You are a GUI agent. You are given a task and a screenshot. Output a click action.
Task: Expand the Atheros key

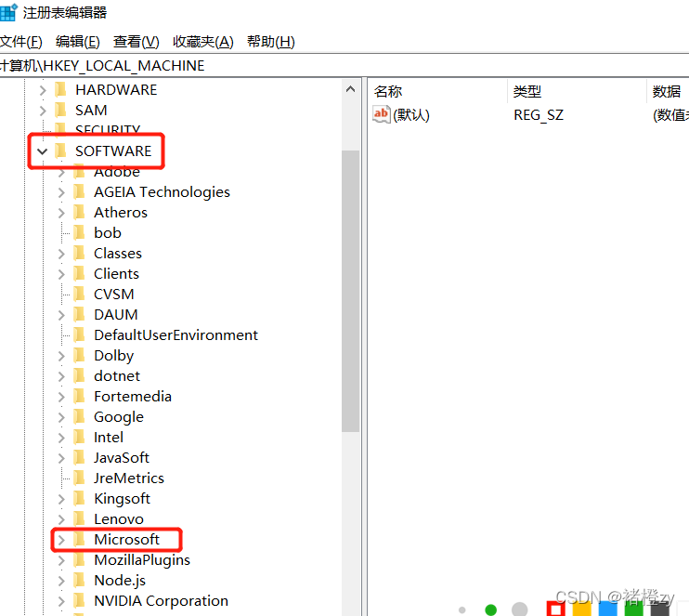[x=61, y=213]
